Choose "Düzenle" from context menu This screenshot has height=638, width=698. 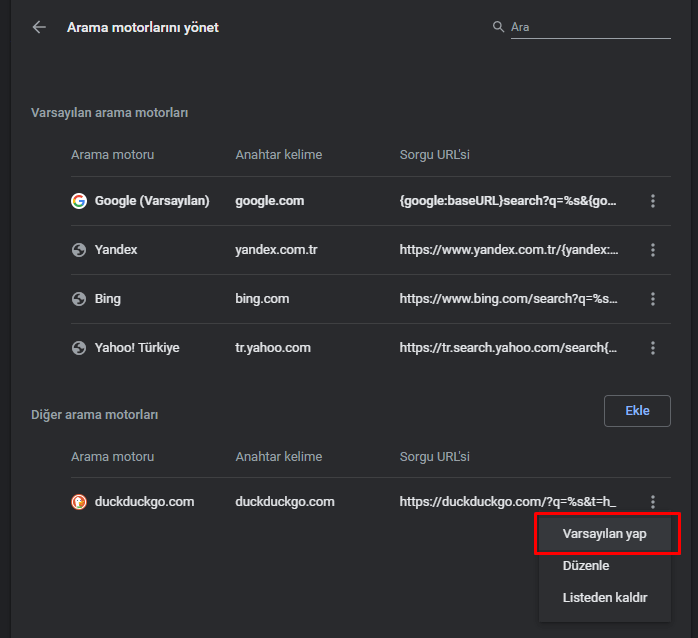pos(586,566)
